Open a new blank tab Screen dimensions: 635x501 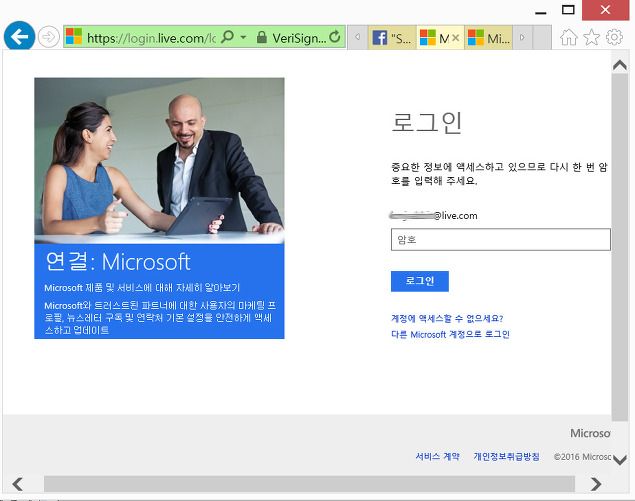pyautogui.click(x=541, y=38)
